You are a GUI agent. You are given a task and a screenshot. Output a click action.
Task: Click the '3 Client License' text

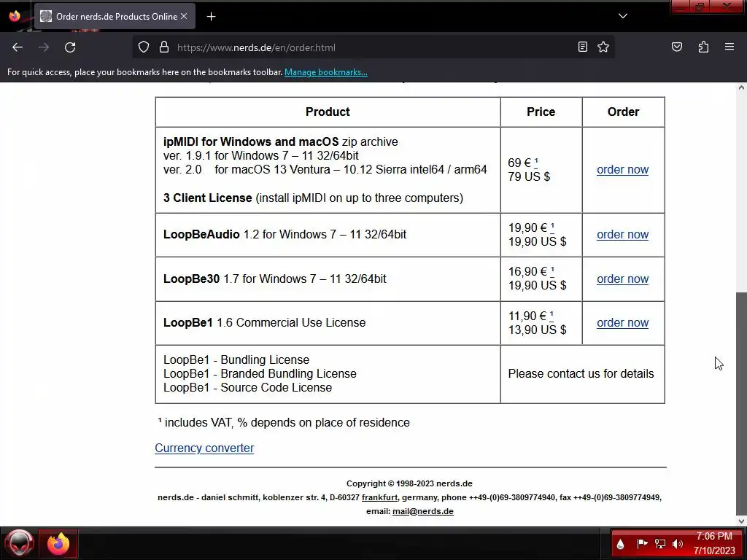pos(207,198)
